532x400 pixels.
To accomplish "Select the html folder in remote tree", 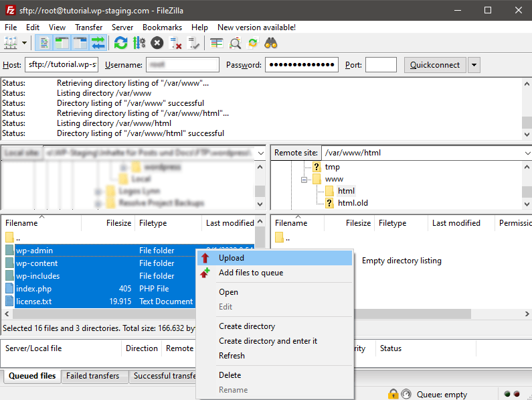I will (346, 191).
